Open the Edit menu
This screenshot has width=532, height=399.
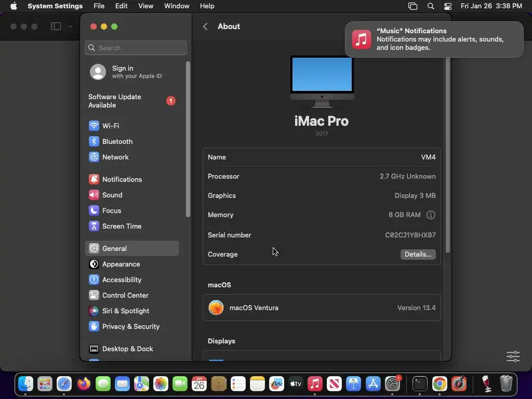[x=121, y=6]
